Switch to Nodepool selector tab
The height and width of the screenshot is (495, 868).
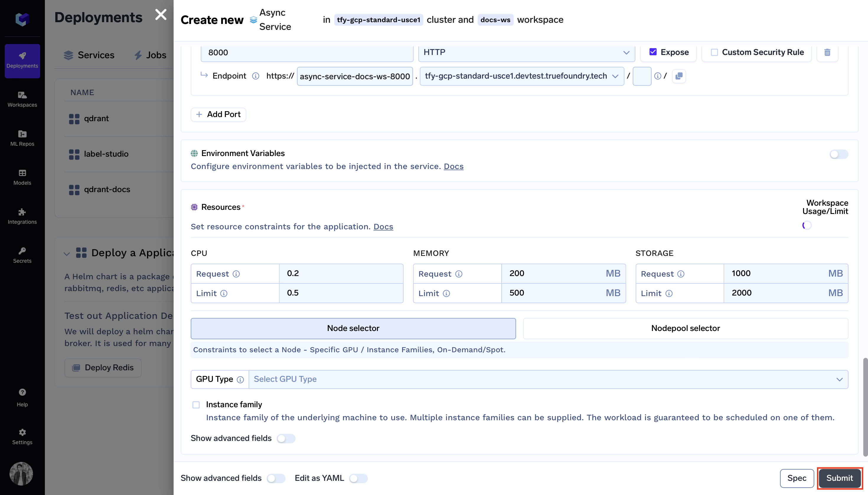coord(686,328)
